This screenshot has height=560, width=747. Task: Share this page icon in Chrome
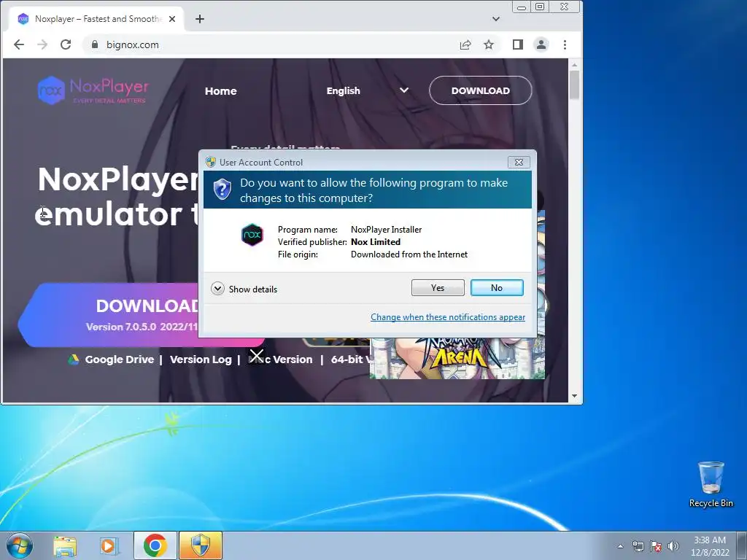465,44
